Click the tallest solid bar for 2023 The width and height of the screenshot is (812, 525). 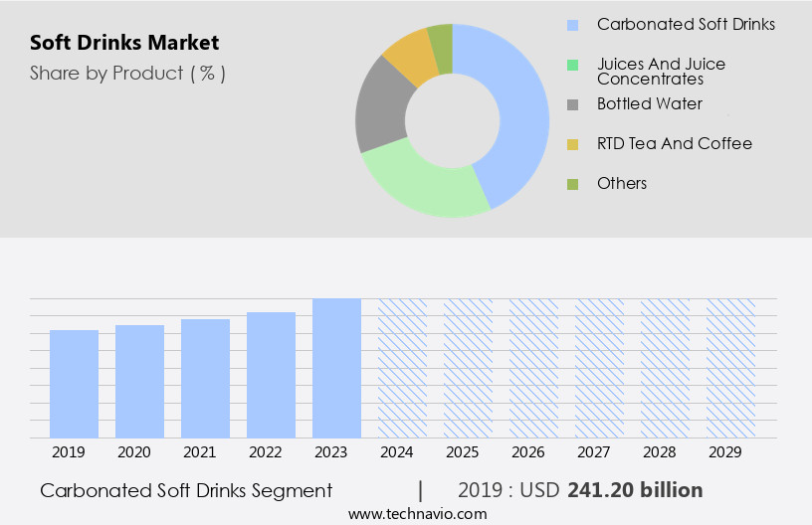336,368
